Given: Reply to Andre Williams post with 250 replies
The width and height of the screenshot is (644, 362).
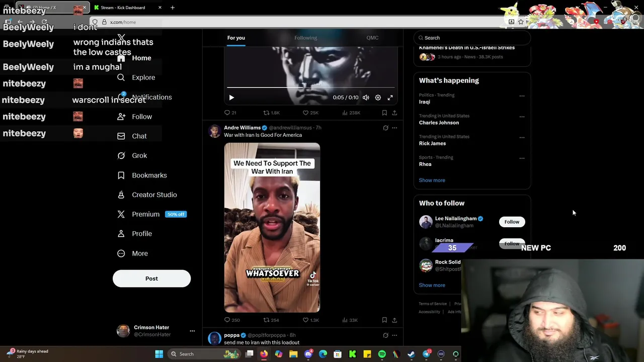Looking at the screenshot, I should coord(232,320).
